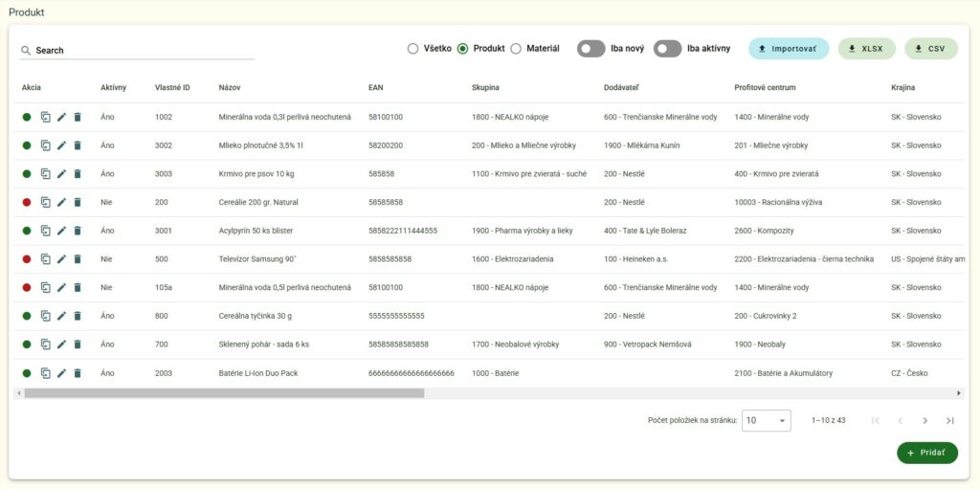Sort table by Názov column header

230,88
